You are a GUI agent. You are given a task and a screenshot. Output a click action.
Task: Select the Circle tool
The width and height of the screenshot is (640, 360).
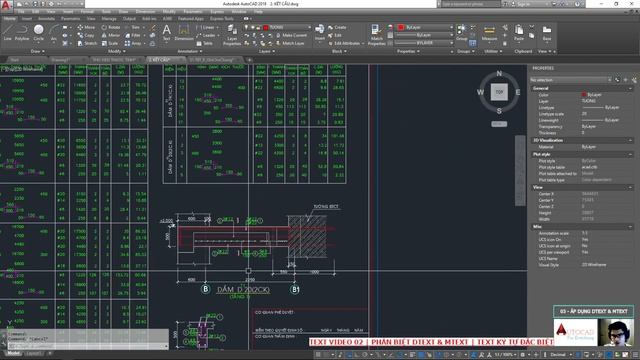pyautogui.click(x=38, y=32)
